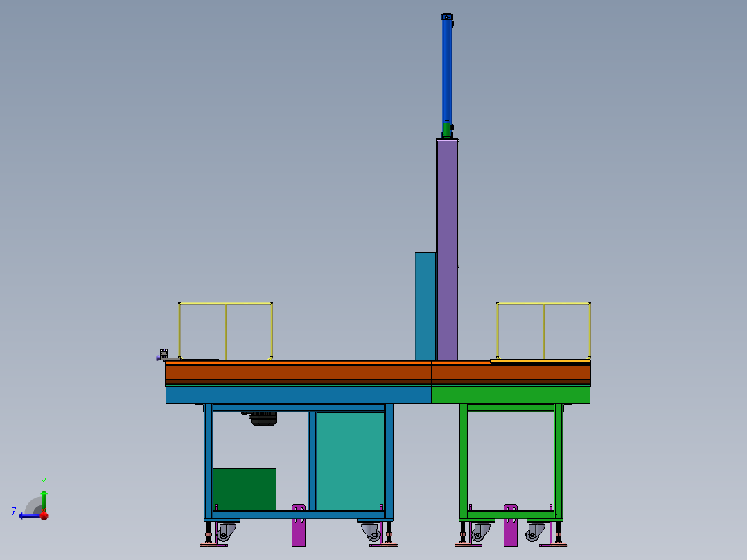This screenshot has width=747, height=560.
Task: Select the purple vertical column
Action: click(448, 250)
